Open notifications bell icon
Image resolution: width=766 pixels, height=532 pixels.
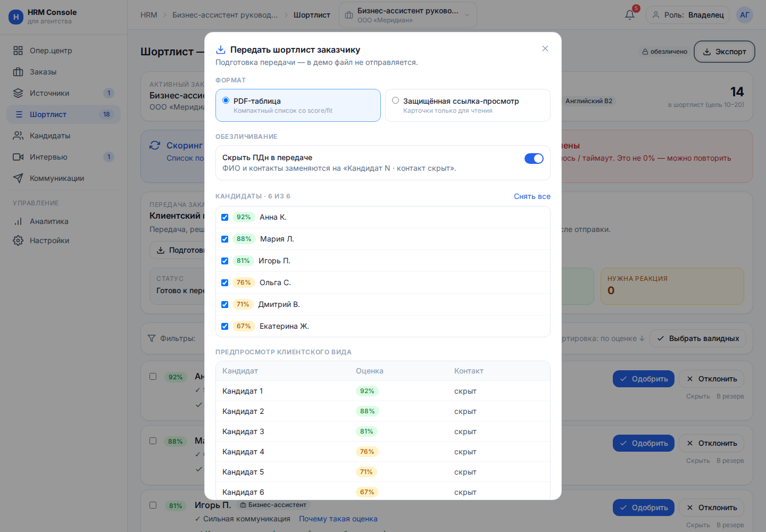coord(630,15)
